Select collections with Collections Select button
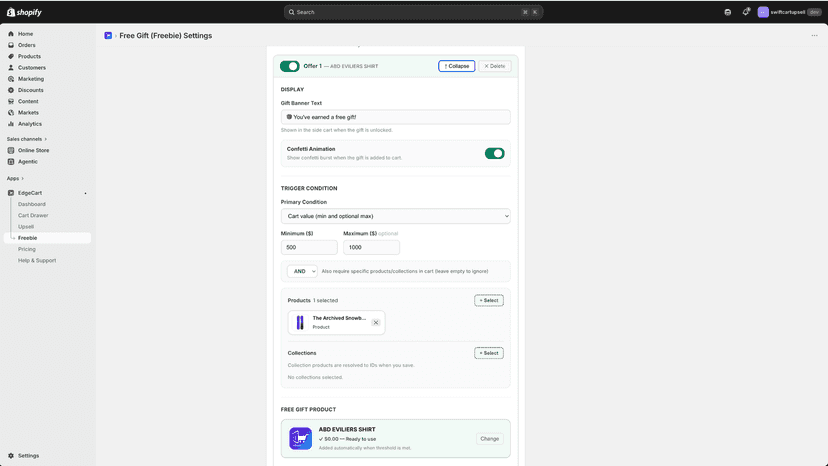 coord(488,353)
